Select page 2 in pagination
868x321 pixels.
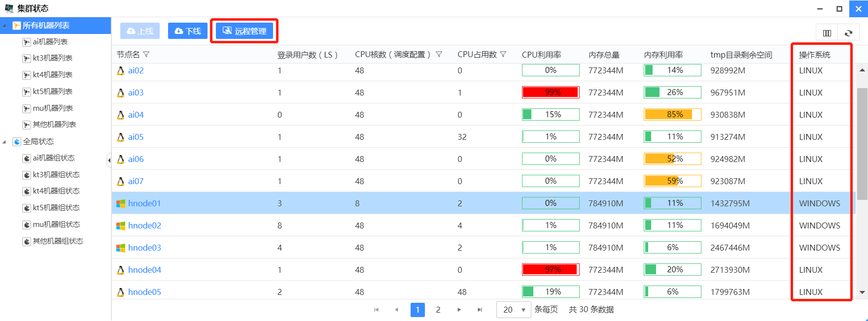click(x=438, y=310)
